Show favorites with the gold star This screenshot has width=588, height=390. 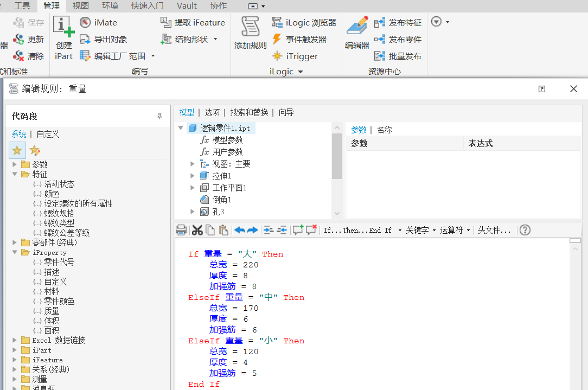point(17,150)
